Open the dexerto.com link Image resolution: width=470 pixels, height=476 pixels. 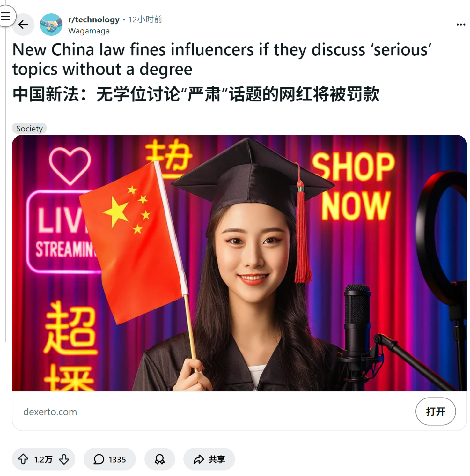[x=50, y=412]
